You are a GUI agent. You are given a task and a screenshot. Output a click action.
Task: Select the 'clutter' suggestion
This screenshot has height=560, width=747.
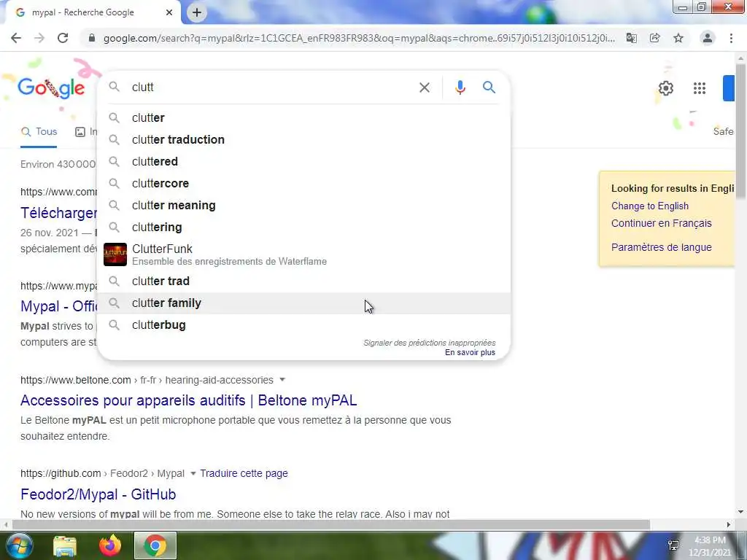point(303,117)
